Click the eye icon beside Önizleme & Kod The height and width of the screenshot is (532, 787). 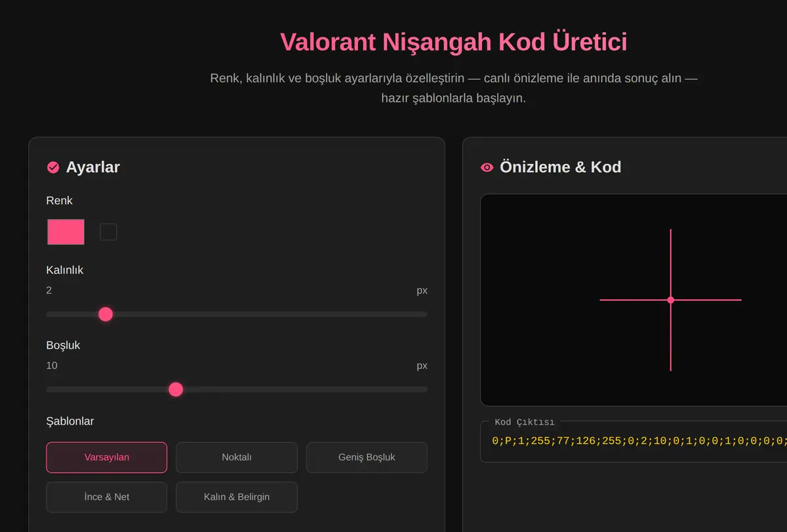[x=487, y=167]
